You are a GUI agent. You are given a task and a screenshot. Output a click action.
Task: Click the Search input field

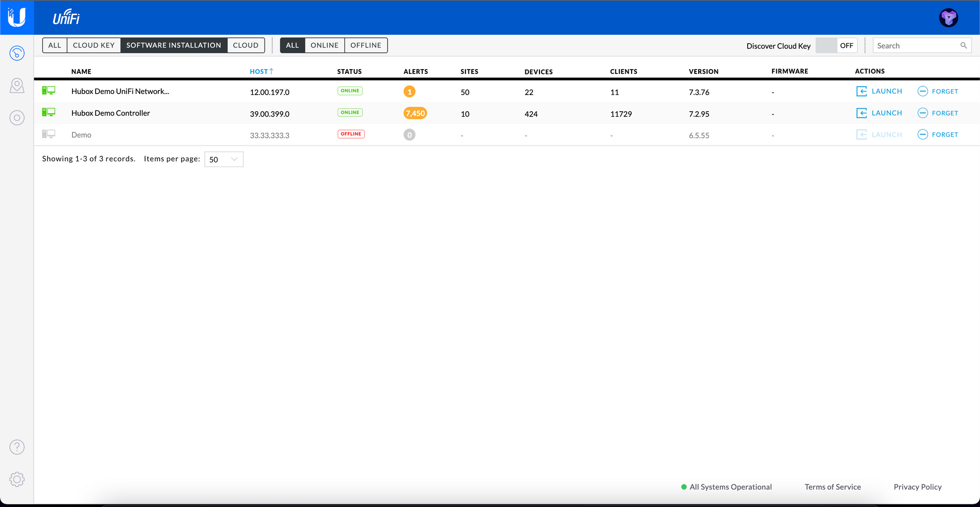(922, 46)
